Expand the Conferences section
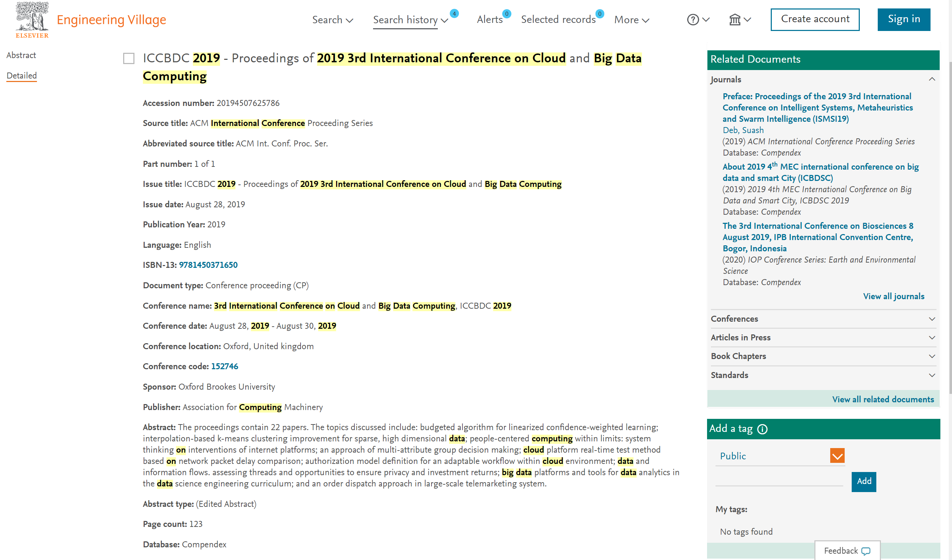Image resolution: width=952 pixels, height=560 pixels. [x=932, y=319]
